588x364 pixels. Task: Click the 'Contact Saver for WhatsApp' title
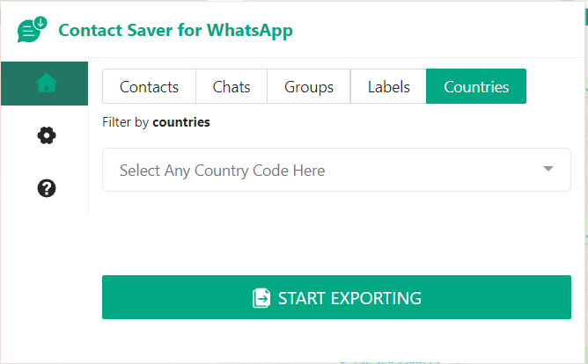[175, 31]
